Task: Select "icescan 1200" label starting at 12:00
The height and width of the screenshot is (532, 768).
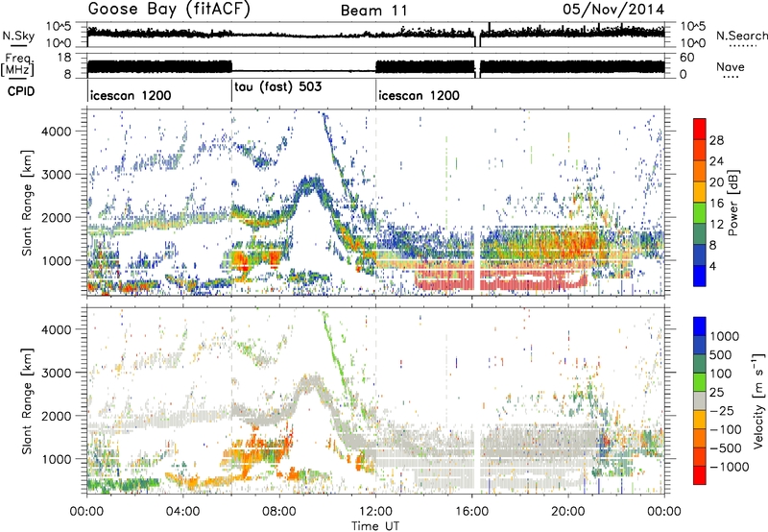Action: [420, 95]
